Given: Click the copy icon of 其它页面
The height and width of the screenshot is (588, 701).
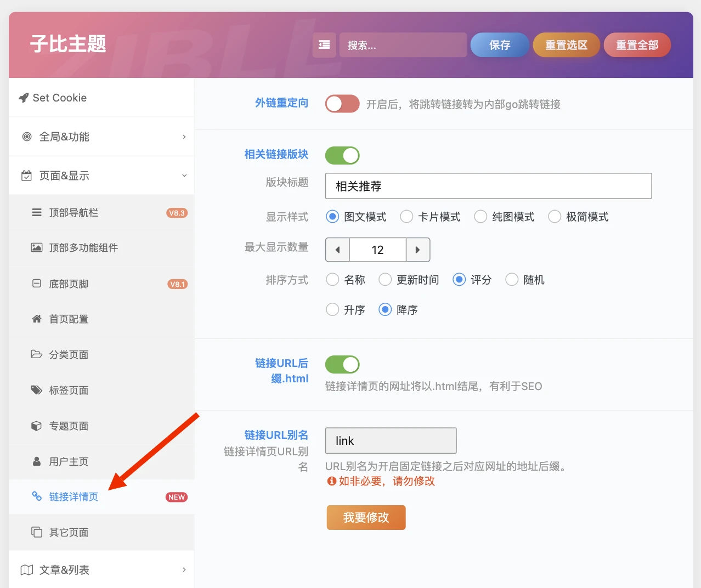Looking at the screenshot, I should click(x=37, y=532).
